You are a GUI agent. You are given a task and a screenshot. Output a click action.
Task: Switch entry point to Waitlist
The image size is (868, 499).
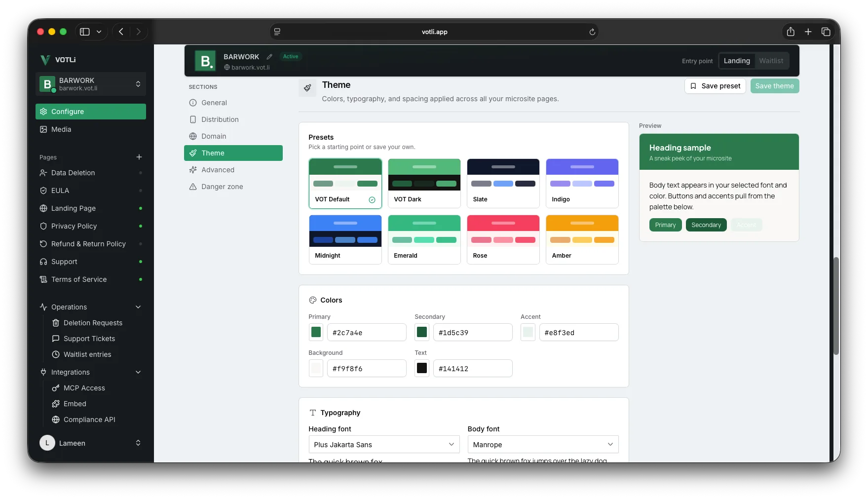pyautogui.click(x=771, y=61)
